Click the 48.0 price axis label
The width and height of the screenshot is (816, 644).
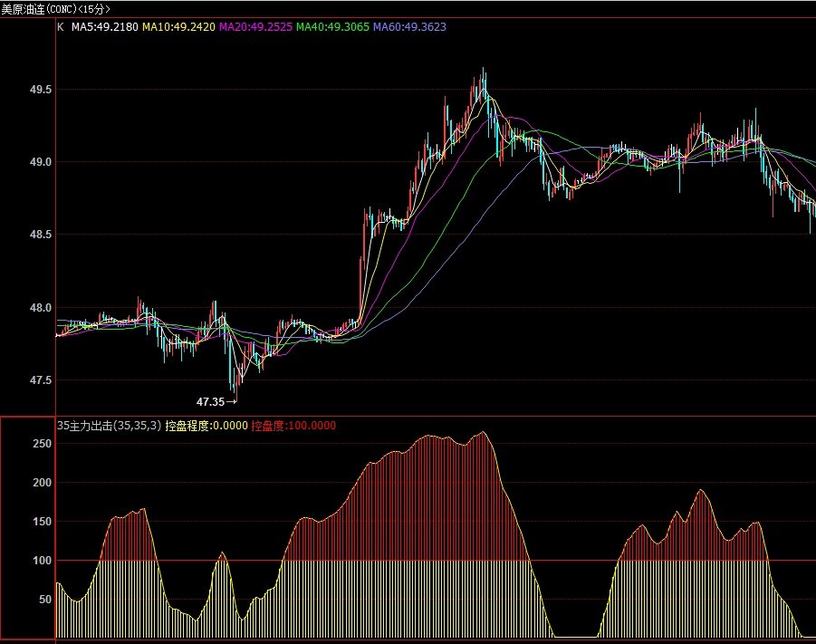41,308
